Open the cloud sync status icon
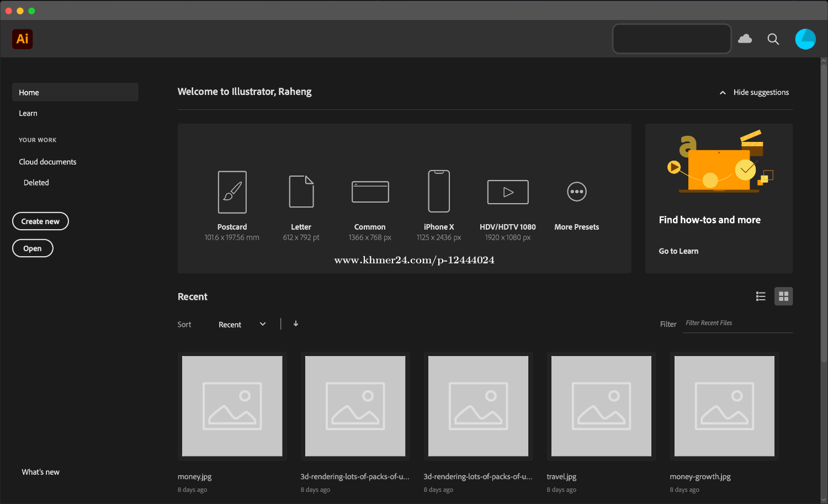Screen dimensions: 828x504 pos(745,39)
